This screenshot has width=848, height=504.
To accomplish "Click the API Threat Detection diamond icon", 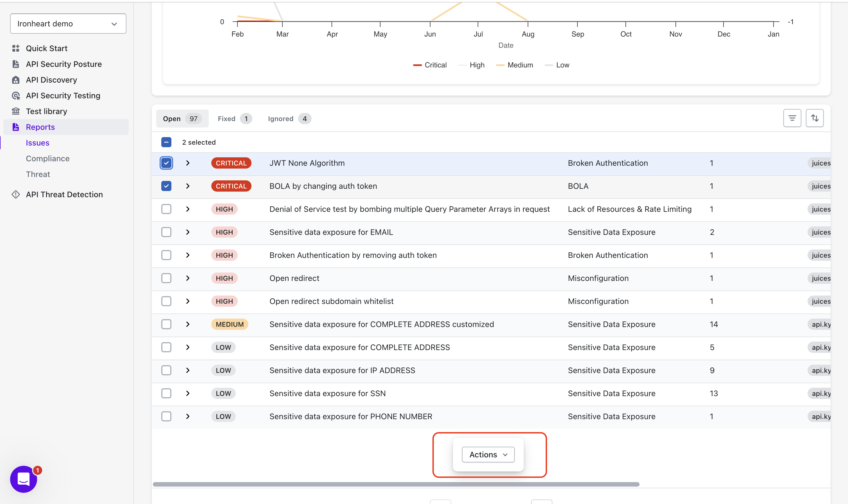I will pos(16,194).
